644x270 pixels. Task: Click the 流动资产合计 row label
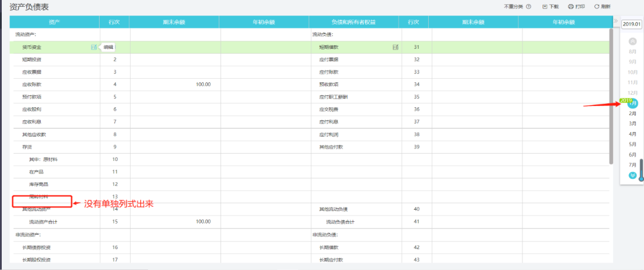pyautogui.click(x=44, y=222)
